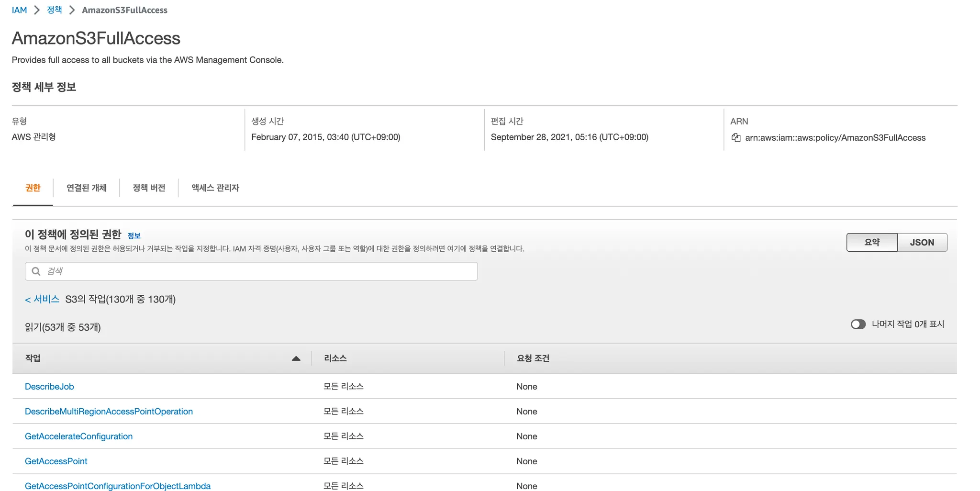Viewport: 980px width, 491px height.
Task: Open the DescribeJob action link
Action: [49, 387]
